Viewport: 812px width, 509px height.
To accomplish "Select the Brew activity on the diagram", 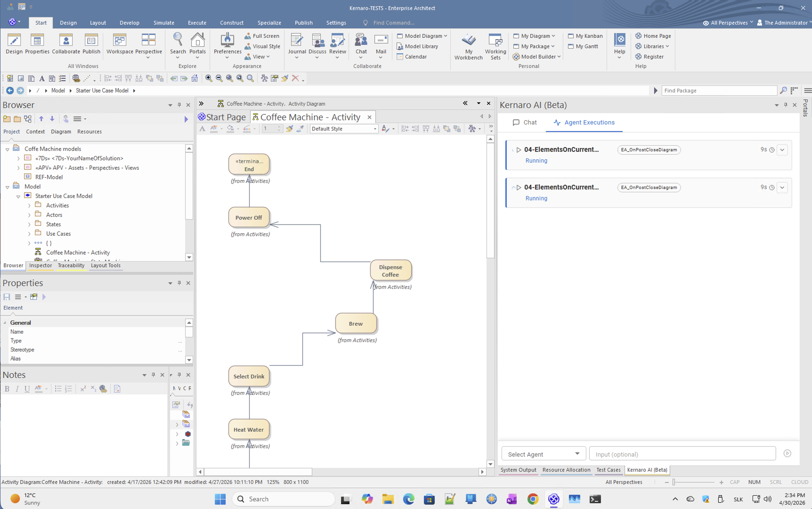I will (x=356, y=324).
